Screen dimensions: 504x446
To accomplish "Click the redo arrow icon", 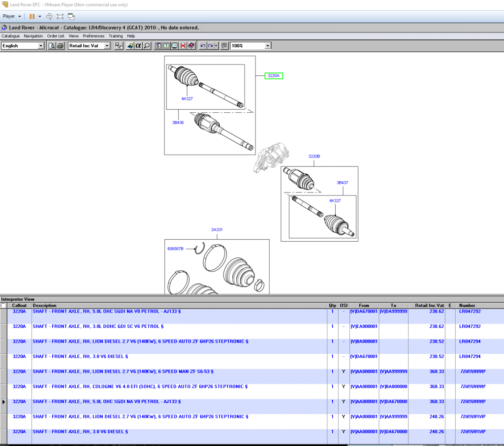I will 211,46.
